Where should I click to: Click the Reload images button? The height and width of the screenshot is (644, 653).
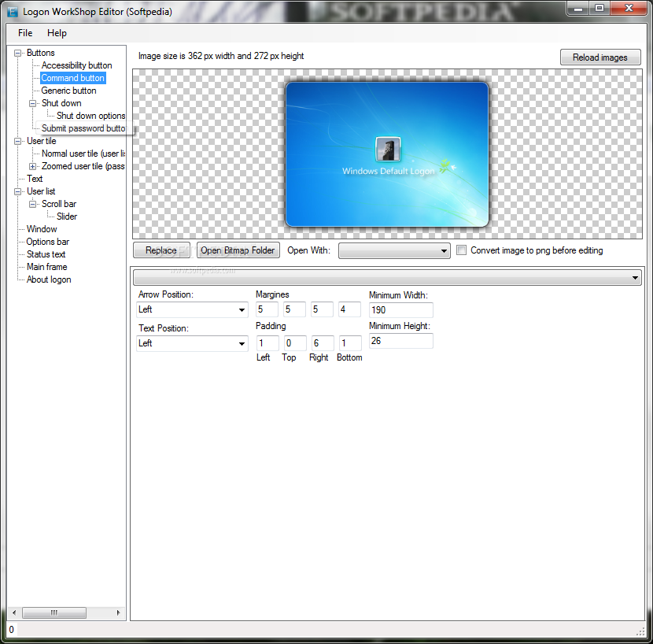[x=600, y=57]
